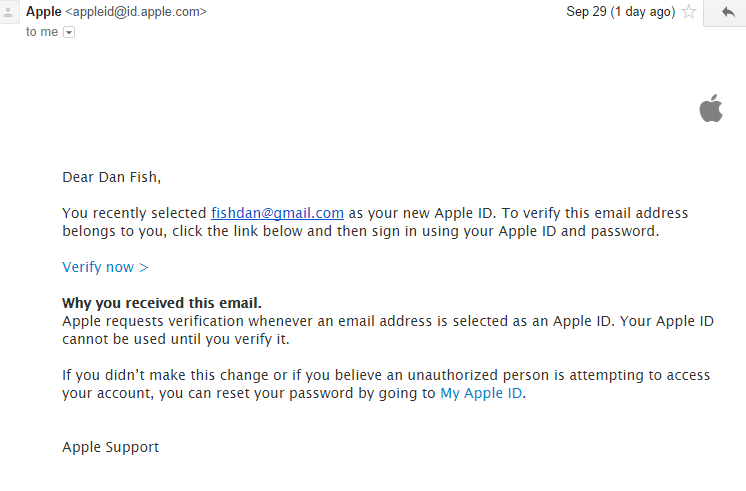
Task: Click the "Apple requests verification" sentence
Action: (x=388, y=321)
